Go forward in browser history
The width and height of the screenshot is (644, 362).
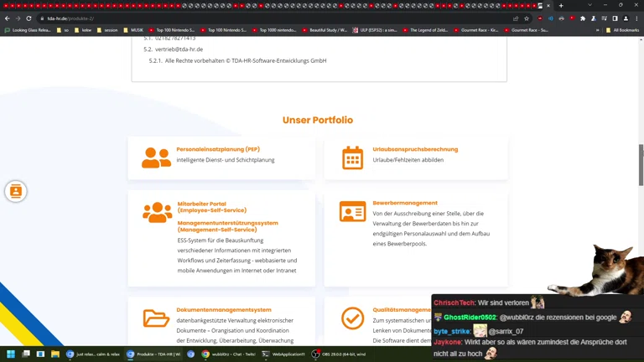18,18
